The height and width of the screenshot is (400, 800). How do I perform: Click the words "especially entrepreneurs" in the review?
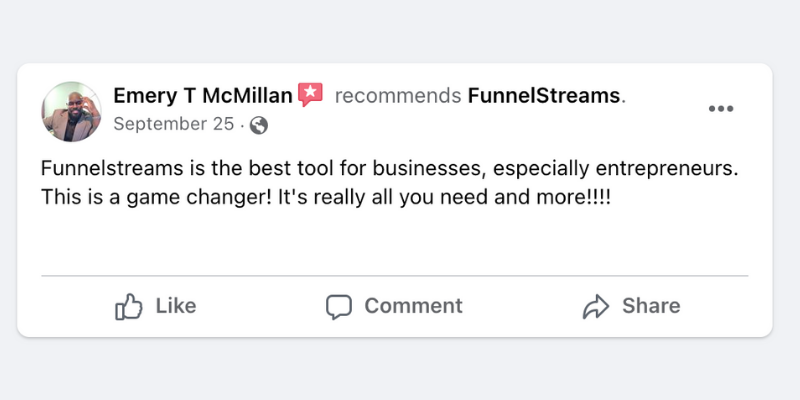point(614,169)
